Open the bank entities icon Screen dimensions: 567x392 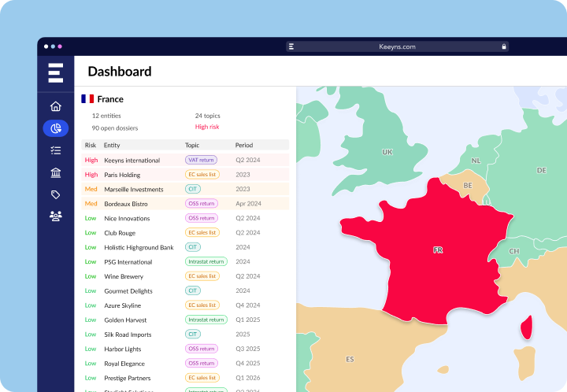(55, 172)
